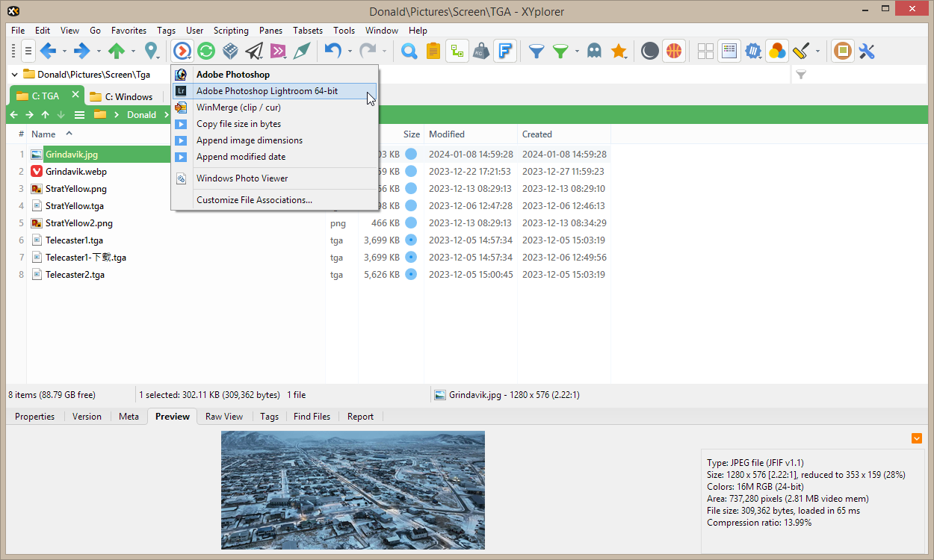Viewport: 934px width, 560px height.
Task: Open the orange dropdown arrow in the preview pane
Action: coord(917,438)
